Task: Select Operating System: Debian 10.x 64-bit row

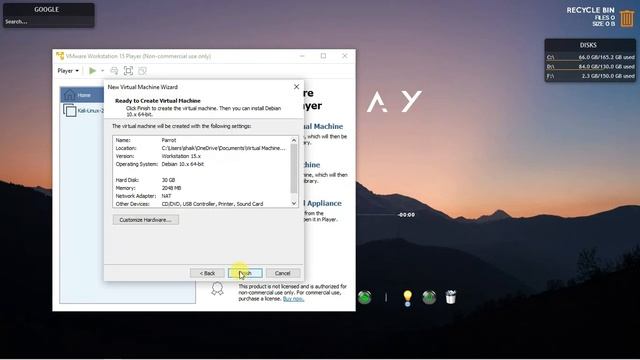Action: (x=202, y=164)
